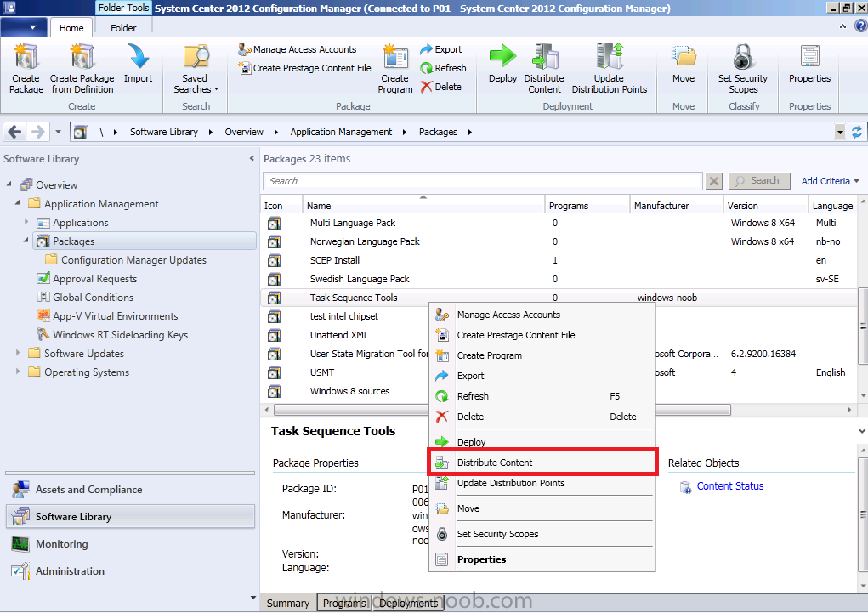This screenshot has height=613, width=868.
Task: Select Approval Requests in the tree
Action: coord(94,279)
